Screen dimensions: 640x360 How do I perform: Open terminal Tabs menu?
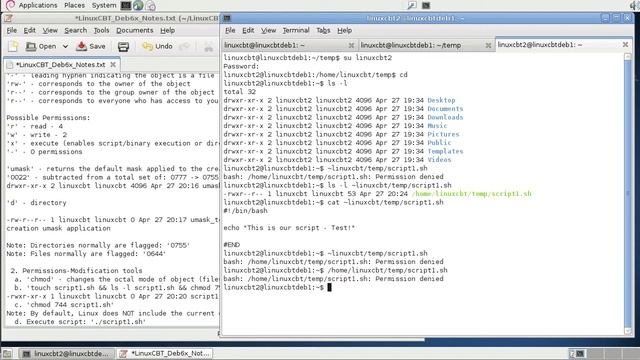(x=323, y=30)
